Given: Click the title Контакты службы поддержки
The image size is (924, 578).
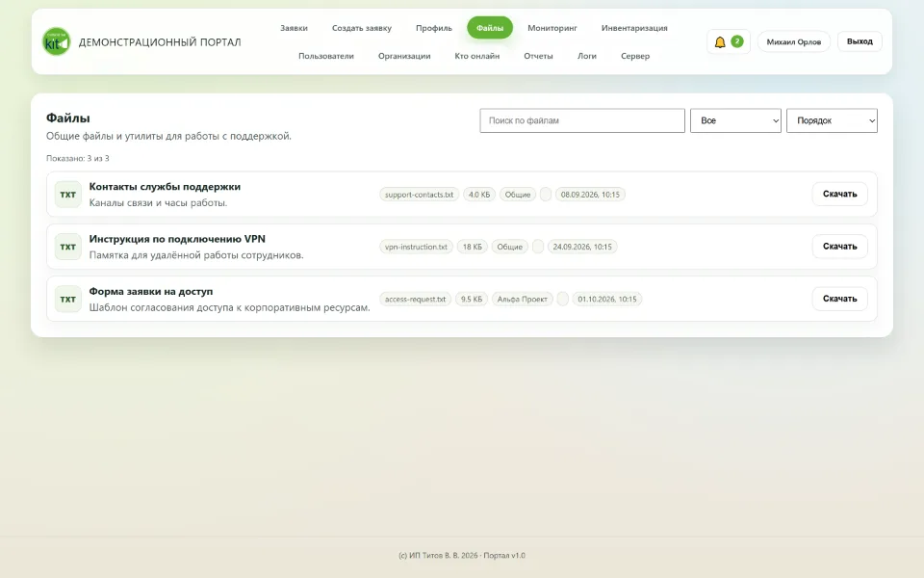Looking at the screenshot, I should pos(165,186).
